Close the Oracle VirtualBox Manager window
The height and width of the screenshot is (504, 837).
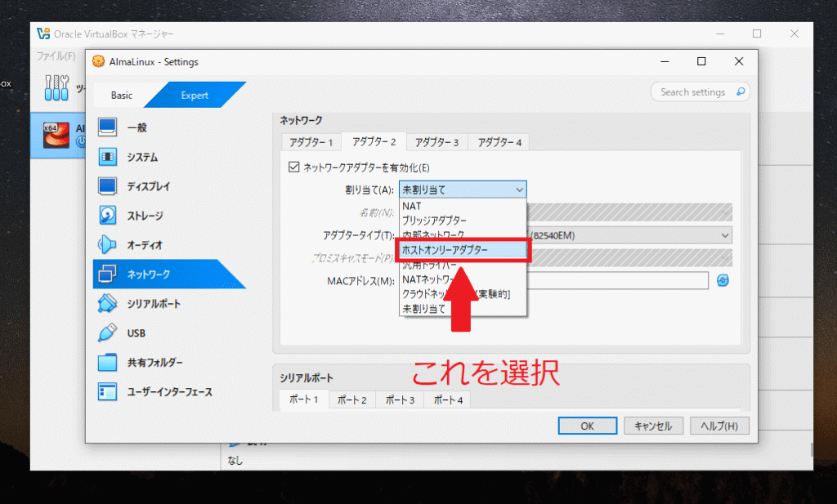tap(794, 33)
